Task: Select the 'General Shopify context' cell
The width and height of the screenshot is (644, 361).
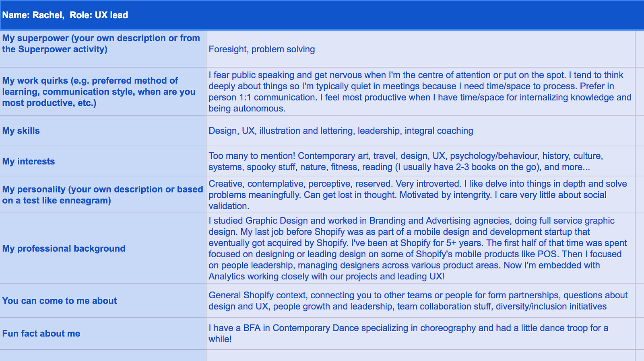Action: 421,300
